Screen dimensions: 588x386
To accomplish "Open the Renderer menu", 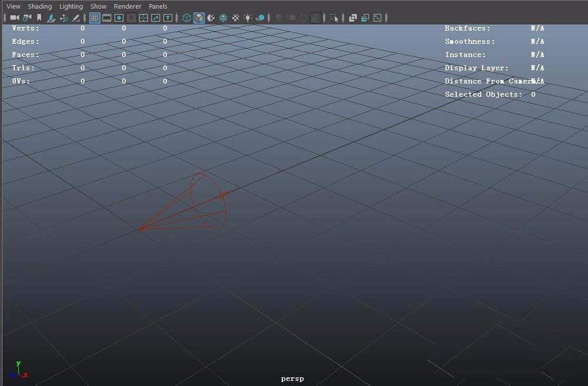I will (128, 6).
